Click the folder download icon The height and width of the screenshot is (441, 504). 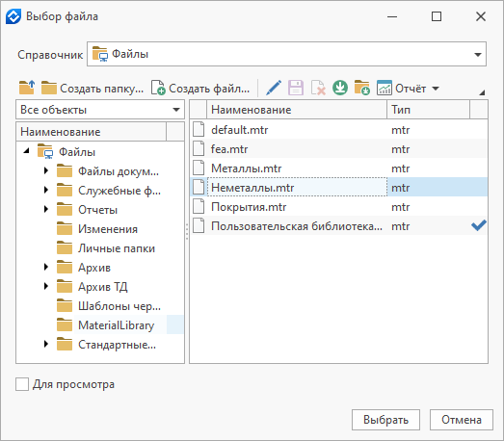pos(362,88)
